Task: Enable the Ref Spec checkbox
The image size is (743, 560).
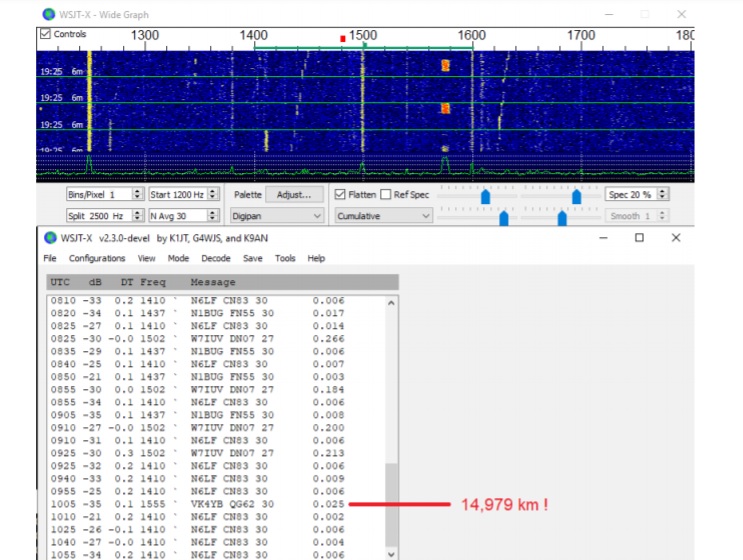Action: point(386,194)
